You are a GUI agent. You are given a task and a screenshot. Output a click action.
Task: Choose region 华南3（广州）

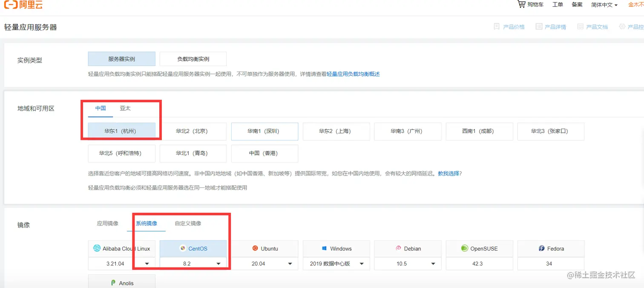click(408, 131)
